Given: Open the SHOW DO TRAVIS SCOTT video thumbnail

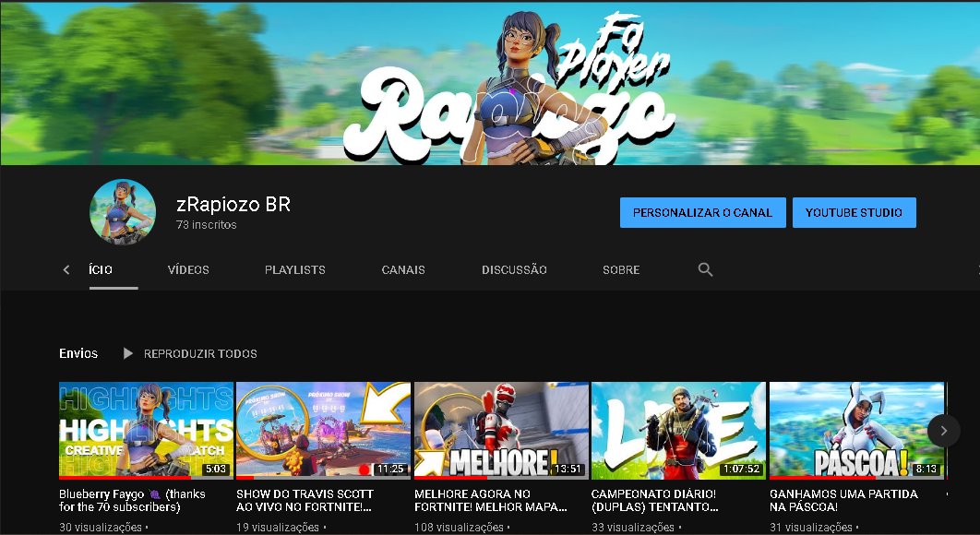Looking at the screenshot, I should tap(323, 430).
